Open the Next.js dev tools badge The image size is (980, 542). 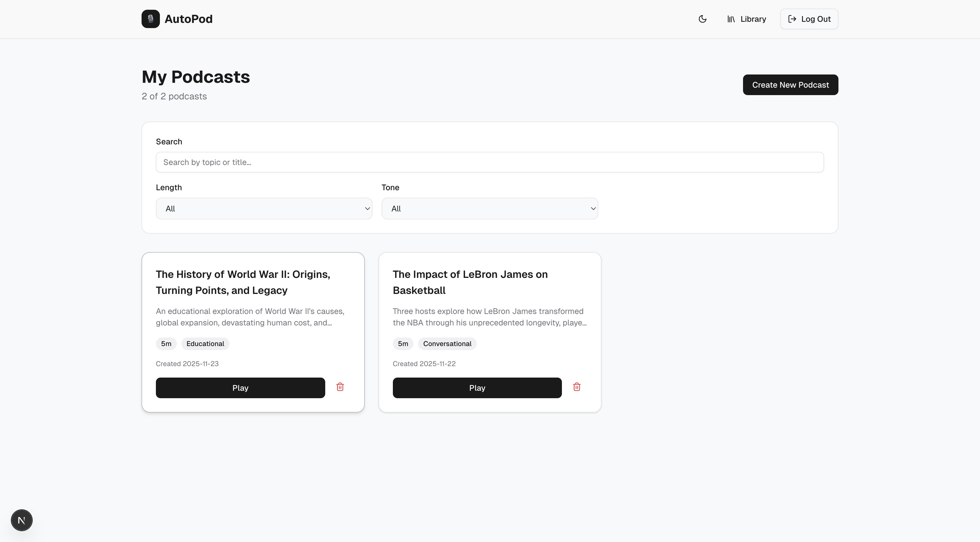(x=22, y=520)
